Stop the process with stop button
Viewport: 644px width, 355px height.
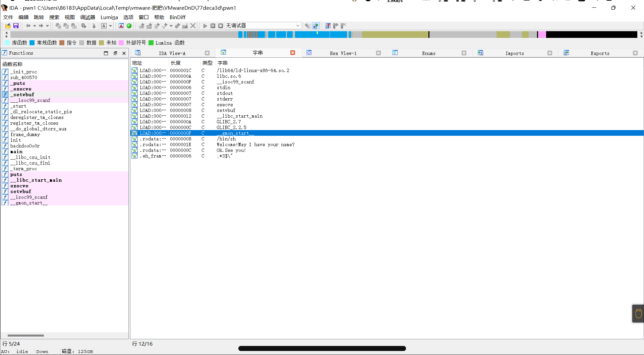click(221, 26)
